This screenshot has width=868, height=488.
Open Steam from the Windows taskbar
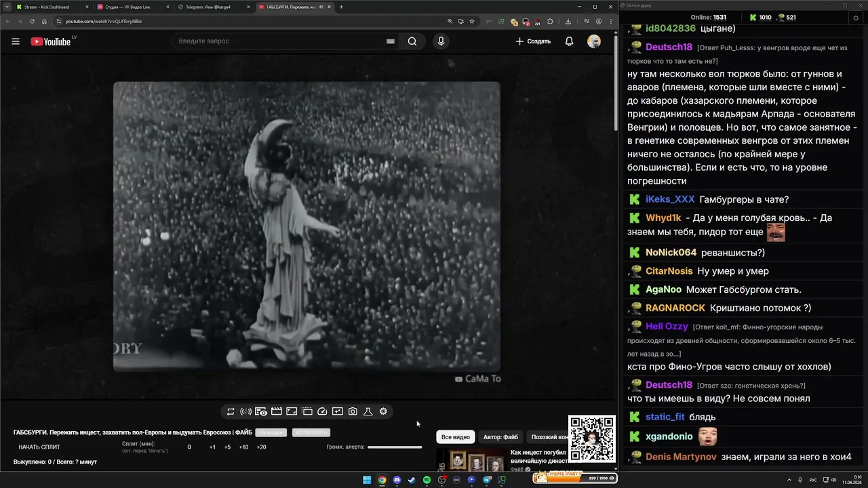[412, 480]
